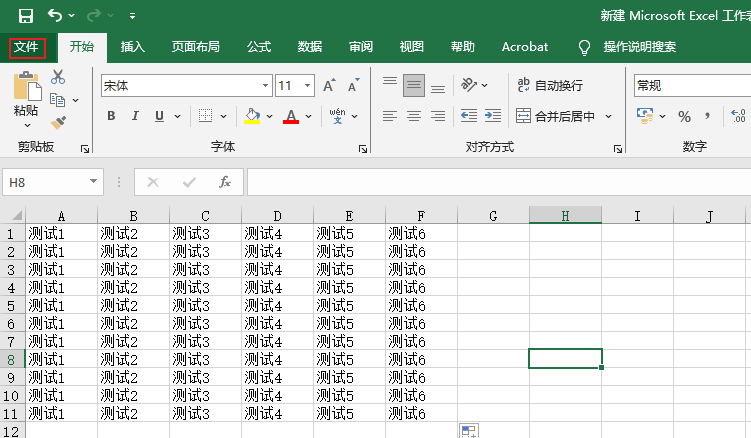Open the borders dropdown arrow
Image resolution: width=751 pixels, height=438 pixels.
[223, 116]
